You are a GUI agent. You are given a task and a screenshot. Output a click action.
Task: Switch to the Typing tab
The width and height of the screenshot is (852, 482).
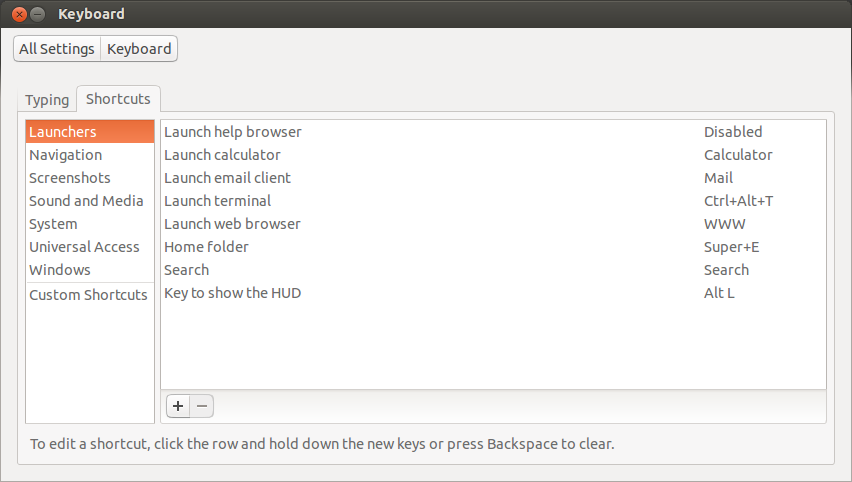pyautogui.click(x=47, y=100)
